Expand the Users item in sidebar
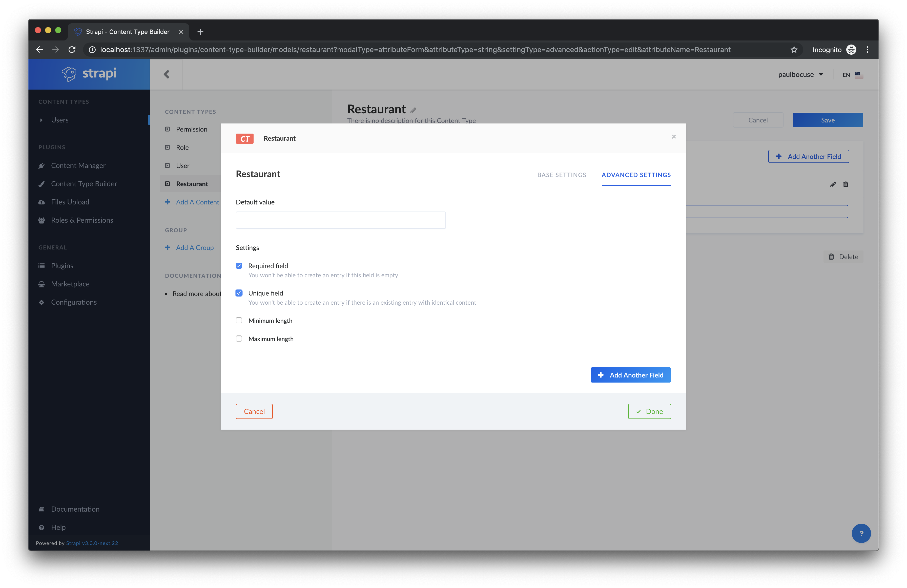The image size is (907, 588). coord(60,120)
